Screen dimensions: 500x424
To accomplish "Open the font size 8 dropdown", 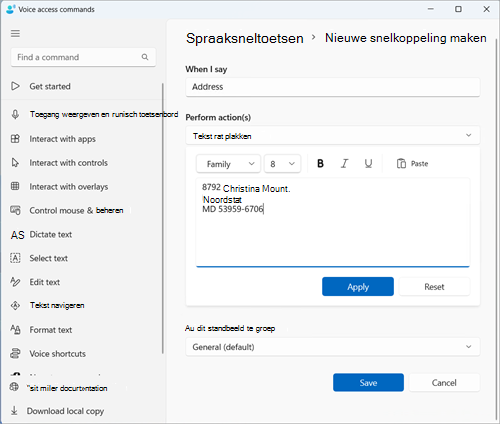I will [x=283, y=164].
